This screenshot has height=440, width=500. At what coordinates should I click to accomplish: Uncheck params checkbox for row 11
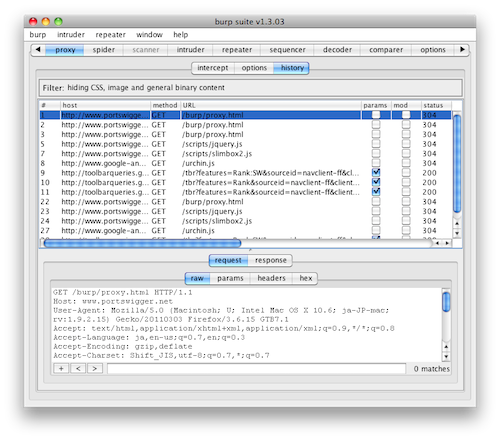click(x=376, y=192)
